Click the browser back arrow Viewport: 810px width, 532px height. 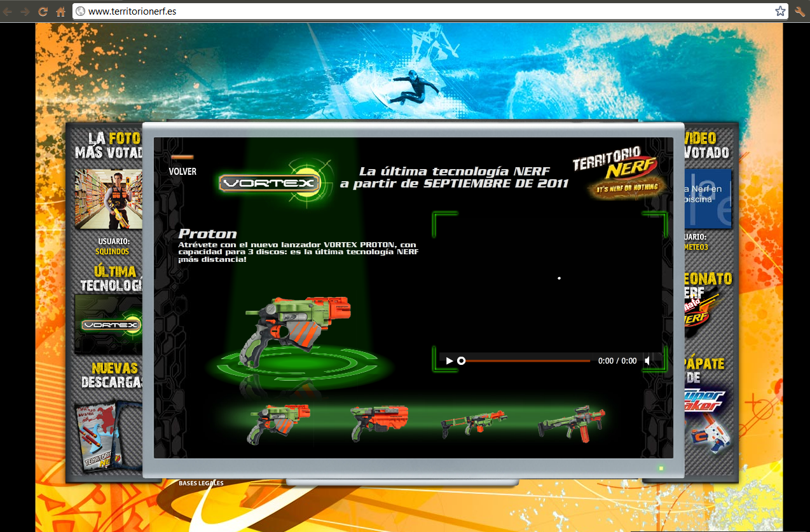pyautogui.click(x=8, y=11)
